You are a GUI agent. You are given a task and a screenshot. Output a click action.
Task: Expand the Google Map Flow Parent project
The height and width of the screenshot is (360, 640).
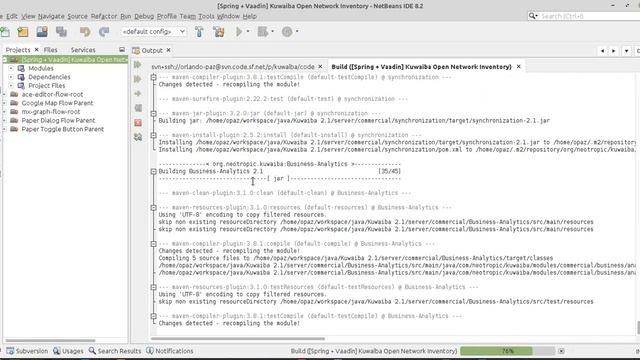4,103
